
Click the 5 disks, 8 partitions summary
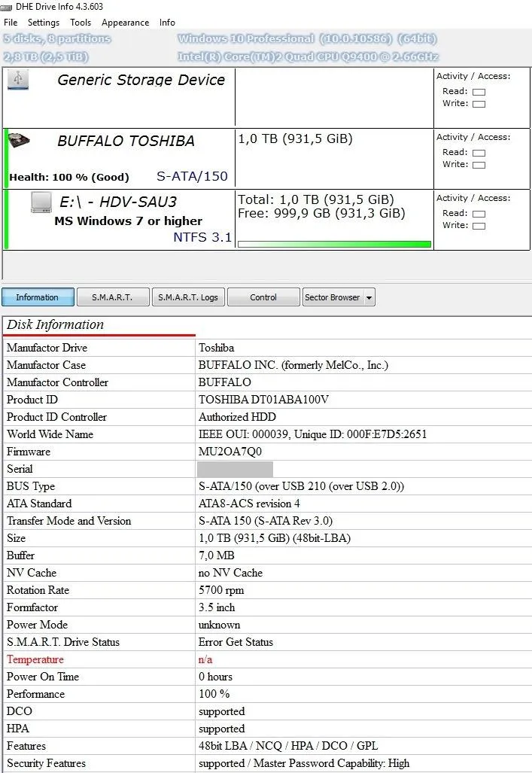pos(56,38)
